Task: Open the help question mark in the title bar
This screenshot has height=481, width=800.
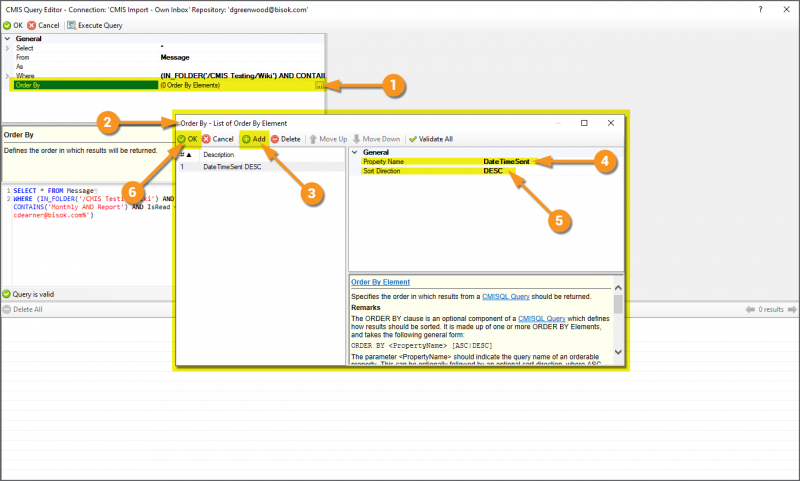Action: click(760, 9)
